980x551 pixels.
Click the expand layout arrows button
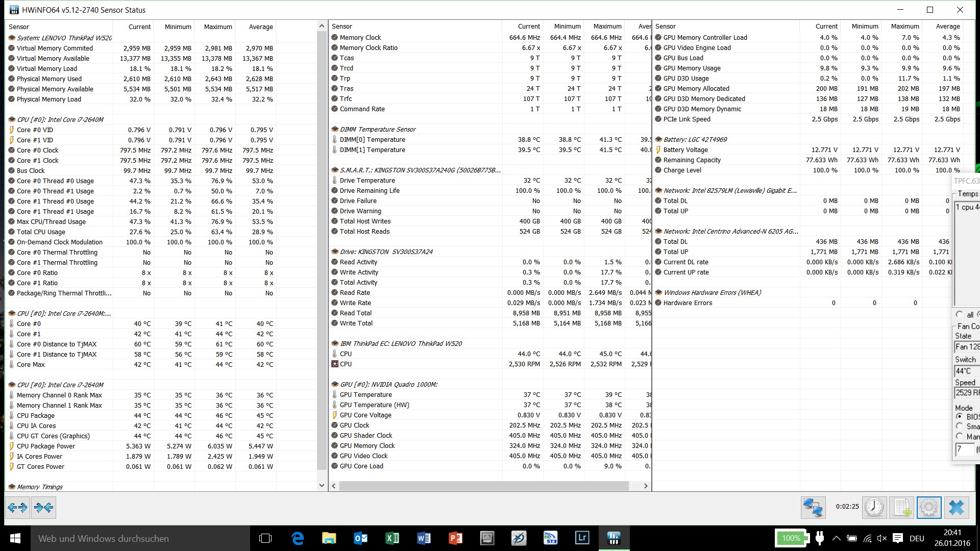click(x=18, y=508)
